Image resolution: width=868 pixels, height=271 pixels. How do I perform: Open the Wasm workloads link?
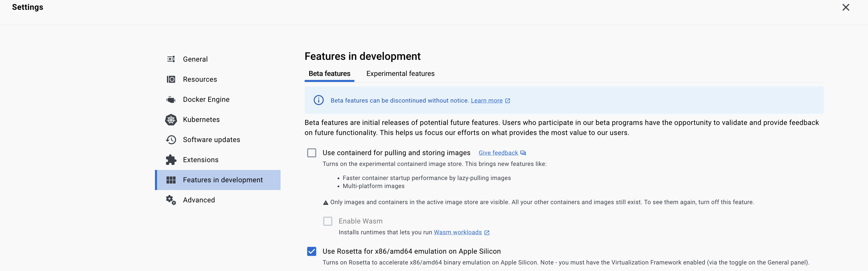tap(458, 232)
